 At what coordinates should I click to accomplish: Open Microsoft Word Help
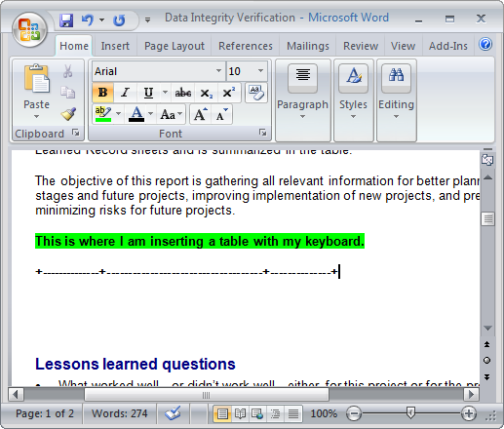pyautogui.click(x=485, y=44)
